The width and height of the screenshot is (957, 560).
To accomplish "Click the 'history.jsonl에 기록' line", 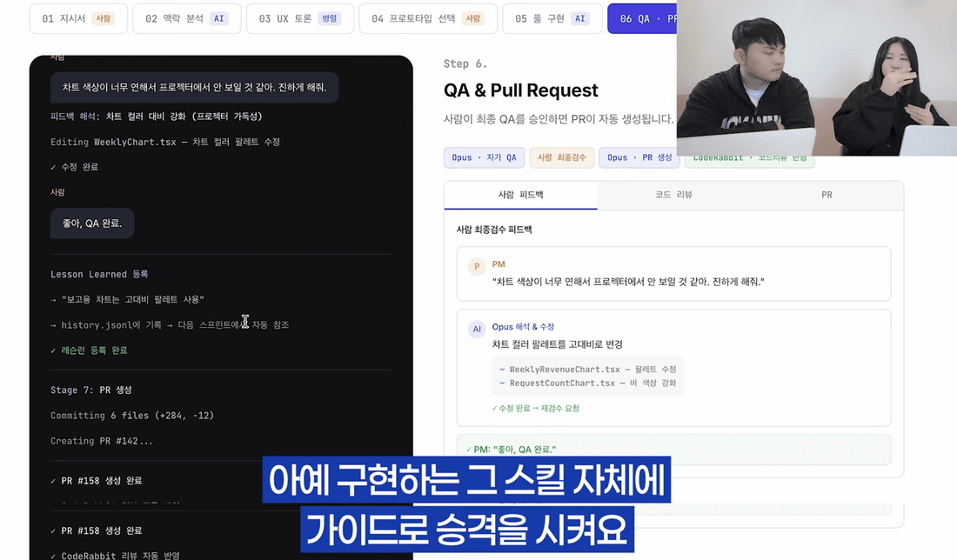I will click(170, 324).
